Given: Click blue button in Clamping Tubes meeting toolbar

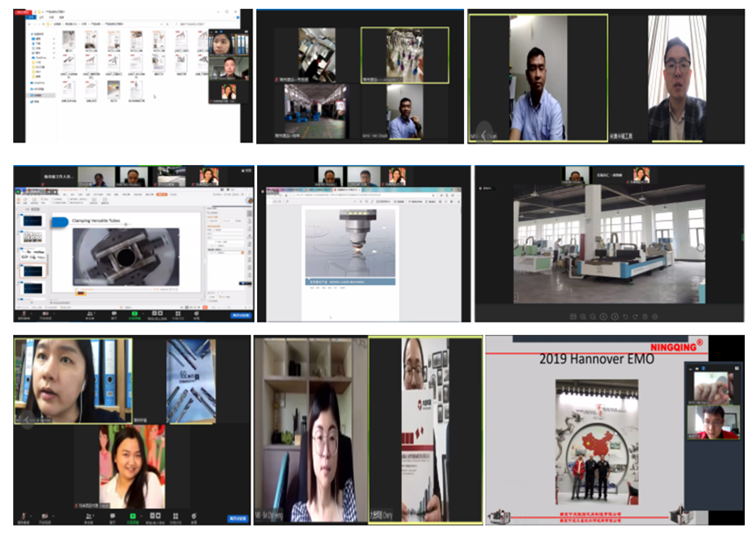Looking at the screenshot, I should (241, 316).
